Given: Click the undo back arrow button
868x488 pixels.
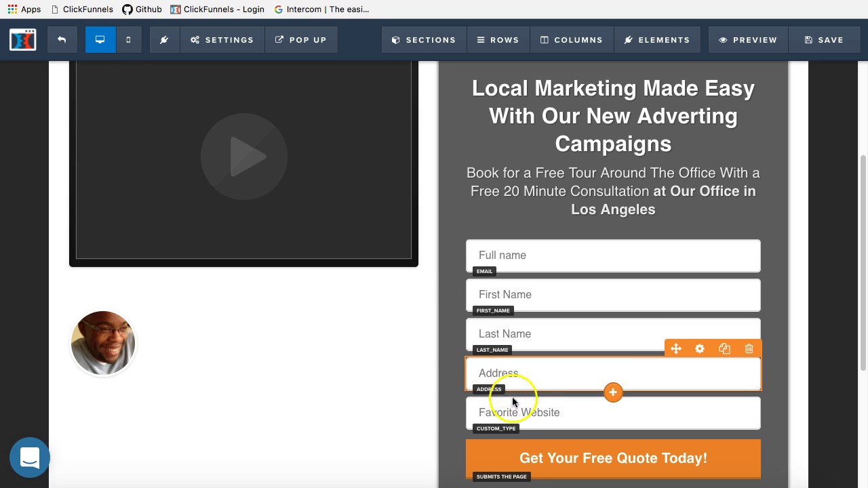Looking at the screenshot, I should click(x=62, y=40).
